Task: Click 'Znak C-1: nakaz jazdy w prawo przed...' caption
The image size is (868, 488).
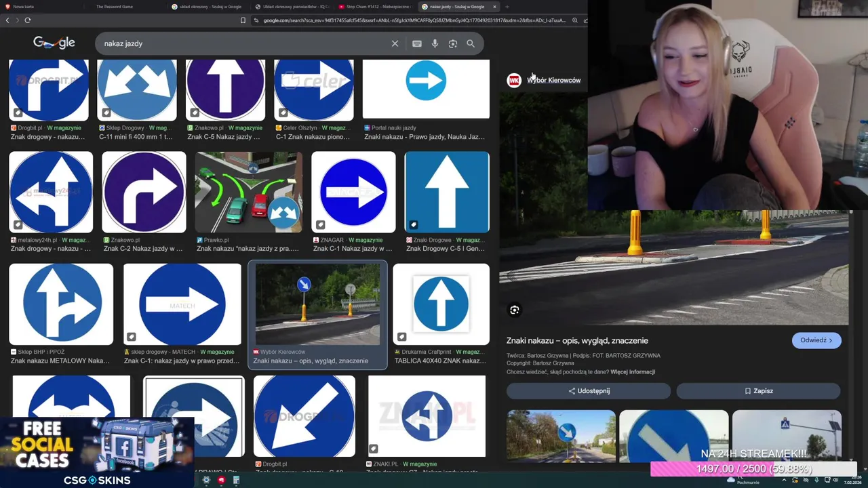Action: pos(182,361)
